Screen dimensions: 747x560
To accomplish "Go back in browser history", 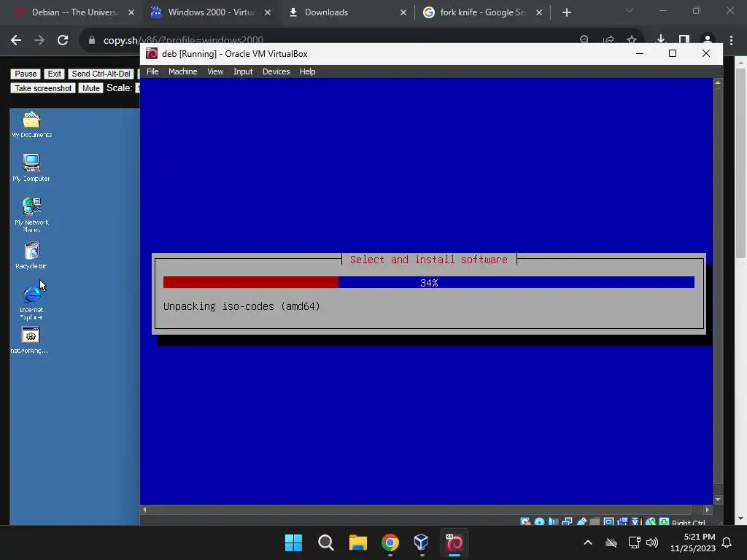I will click(x=16, y=40).
